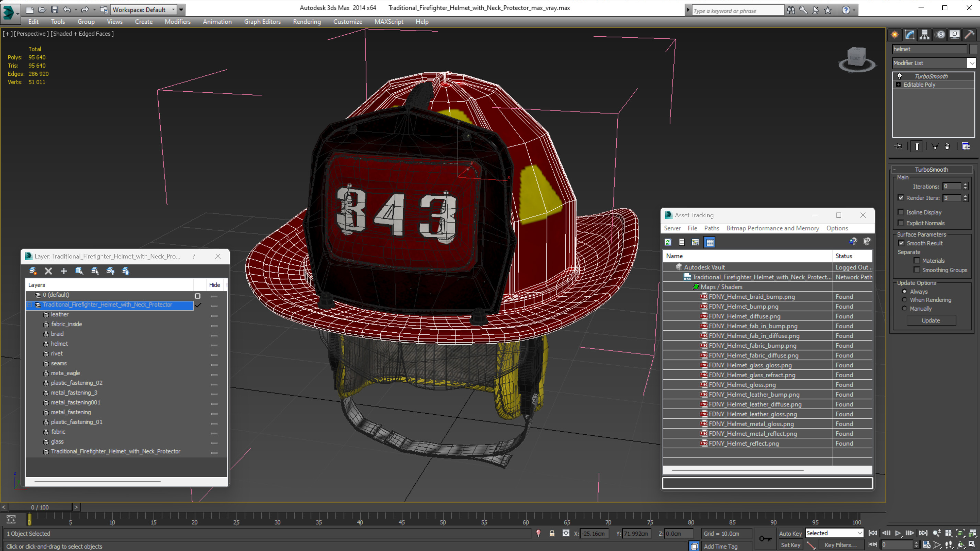Viewport: 980px width, 551px height.
Task: Toggle the selection lock padlock icon
Action: (x=552, y=533)
